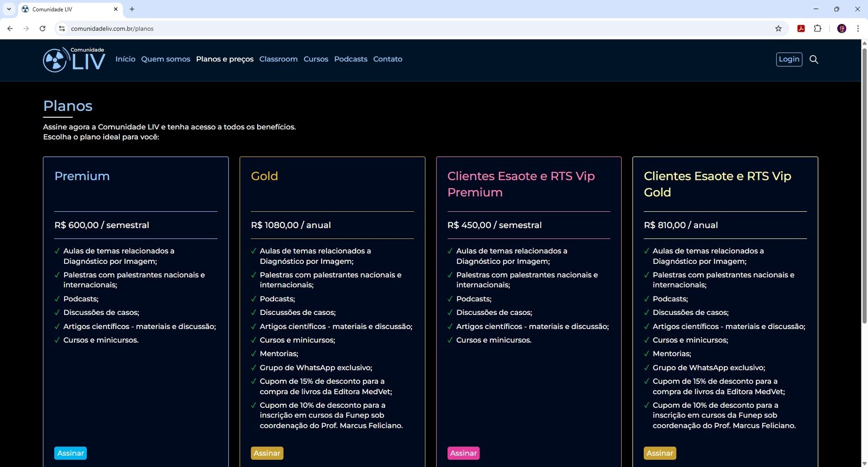Click Escolha o plano ideal para você text
This screenshot has height=467, width=868.
pyautogui.click(x=101, y=137)
